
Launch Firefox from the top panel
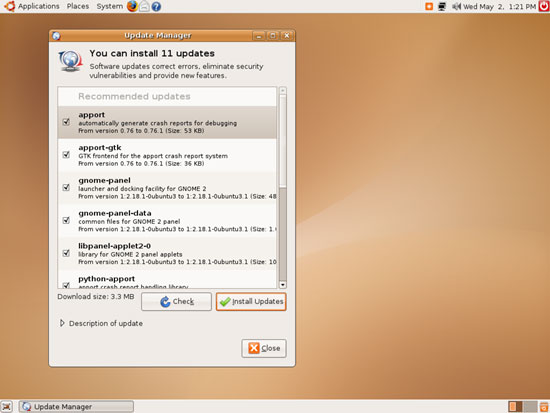(x=132, y=6)
